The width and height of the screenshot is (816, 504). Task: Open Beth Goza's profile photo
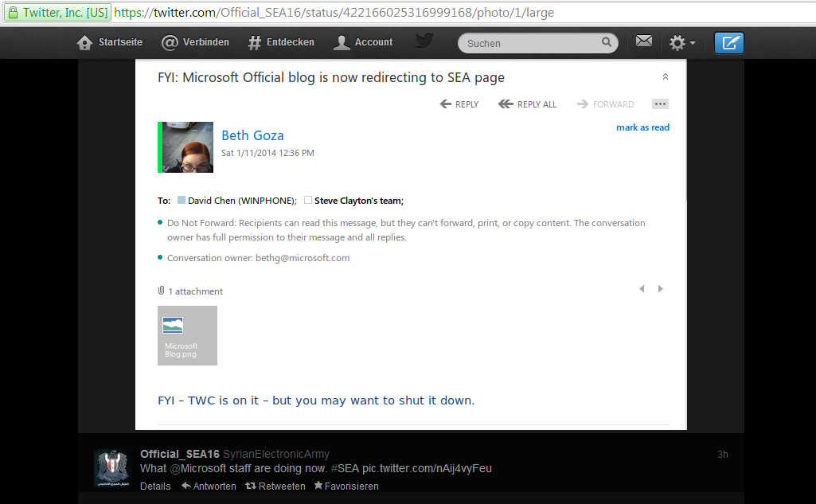pyautogui.click(x=187, y=147)
